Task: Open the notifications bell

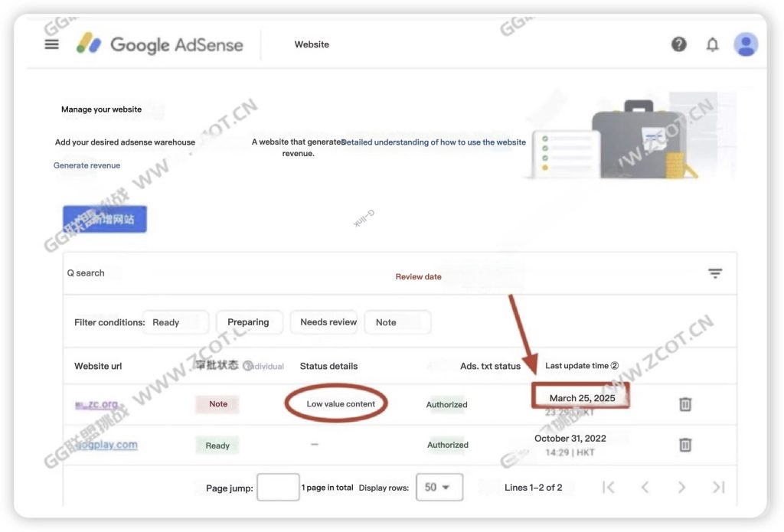Action: pos(712,44)
